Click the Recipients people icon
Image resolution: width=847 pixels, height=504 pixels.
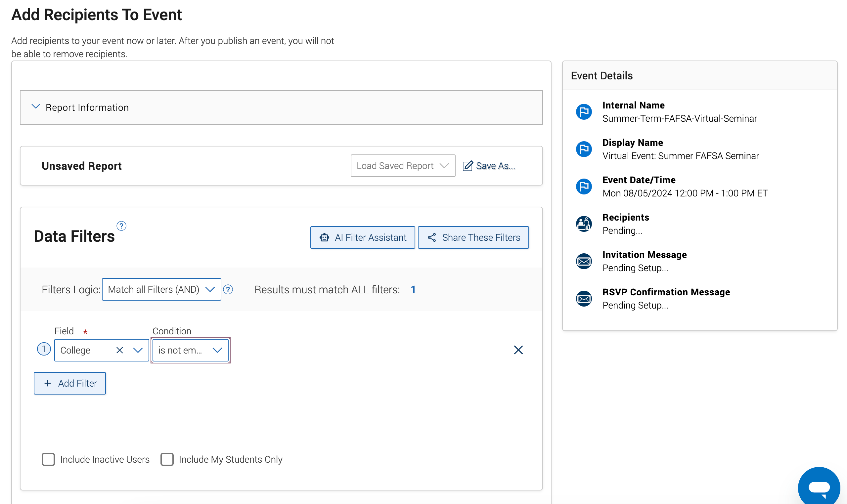[584, 224]
